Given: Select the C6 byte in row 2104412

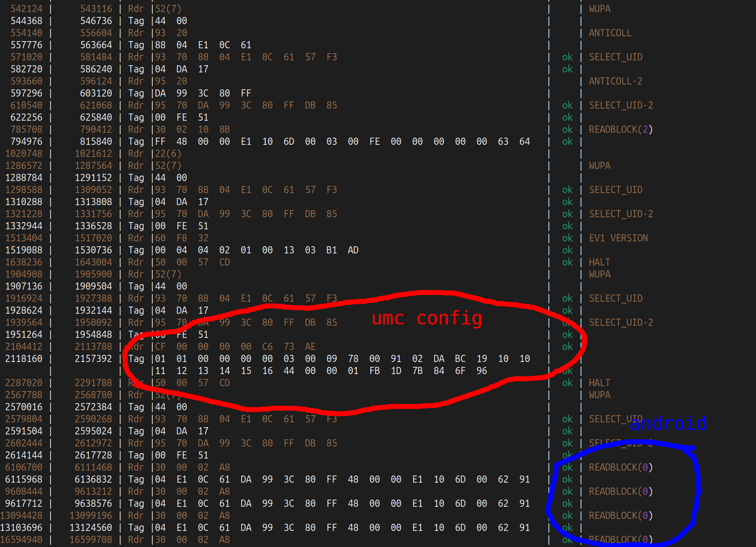Looking at the screenshot, I should pyautogui.click(x=267, y=347).
